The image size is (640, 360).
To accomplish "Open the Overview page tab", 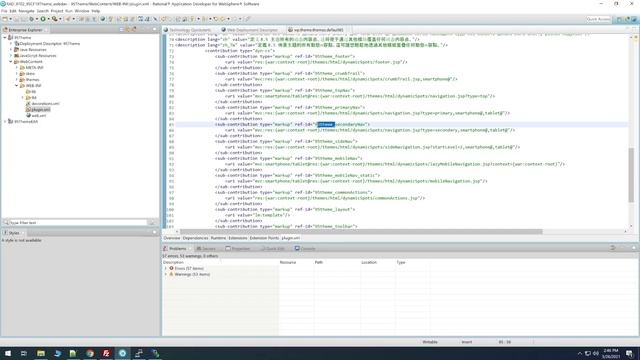I will click(x=172, y=238).
